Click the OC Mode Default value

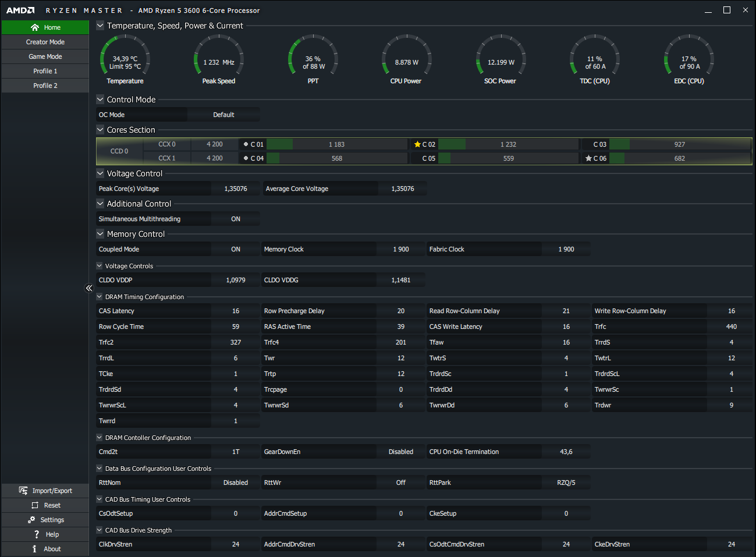[x=223, y=115]
